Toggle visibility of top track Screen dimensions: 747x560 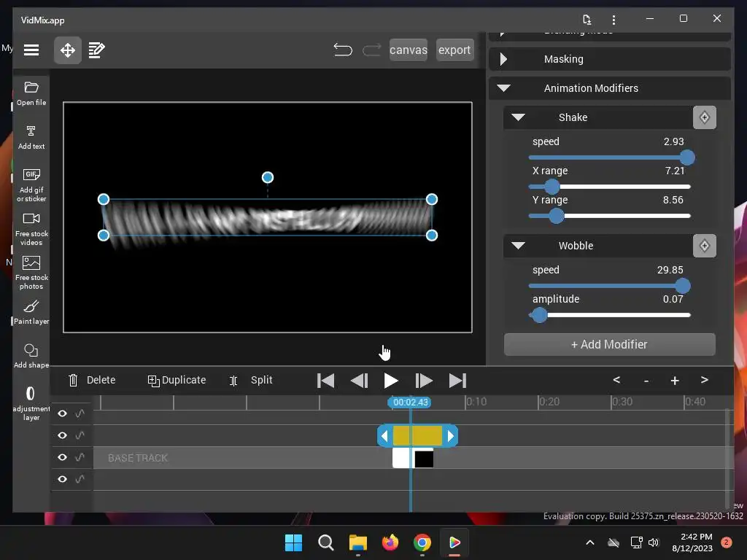tap(63, 413)
